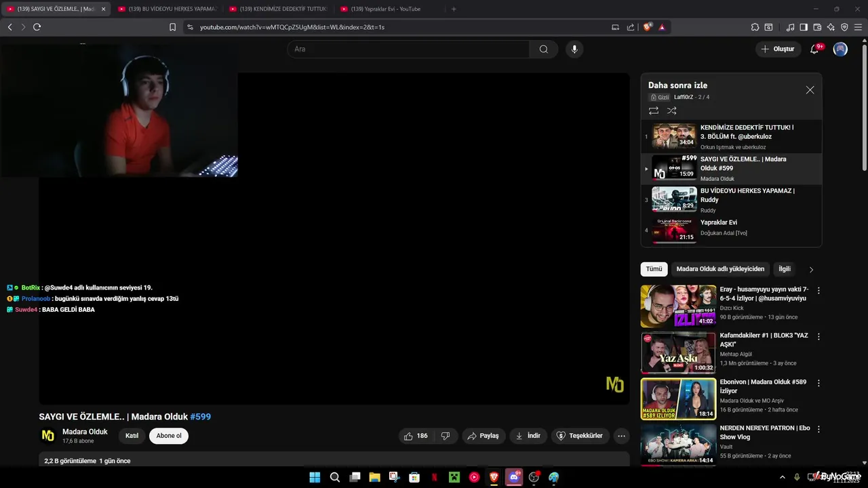Go back with the browser back arrow
The width and height of the screenshot is (868, 488).
(9, 27)
